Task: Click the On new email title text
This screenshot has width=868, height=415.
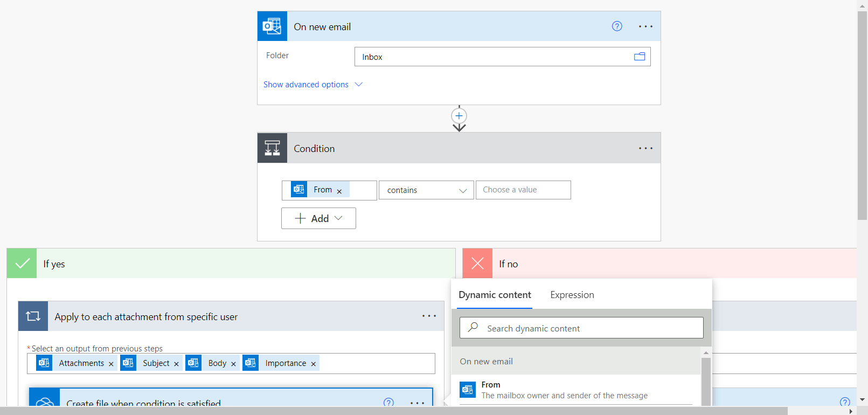Action: (322, 27)
